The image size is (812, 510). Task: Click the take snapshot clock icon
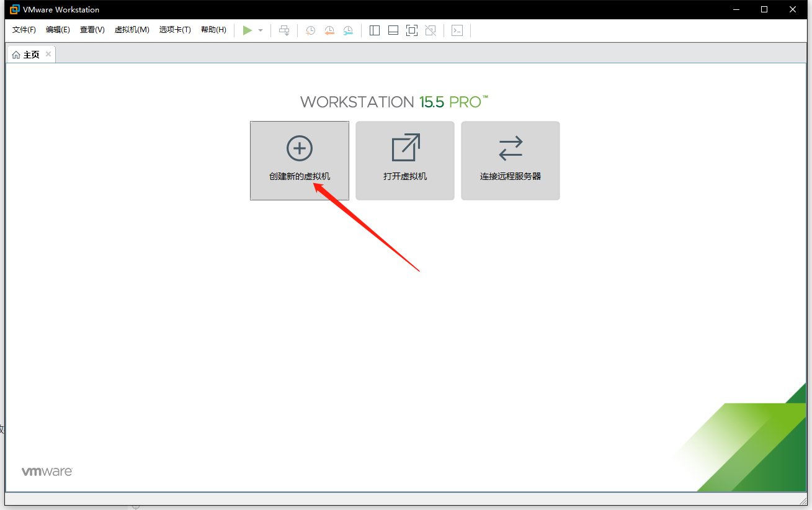[x=310, y=30]
